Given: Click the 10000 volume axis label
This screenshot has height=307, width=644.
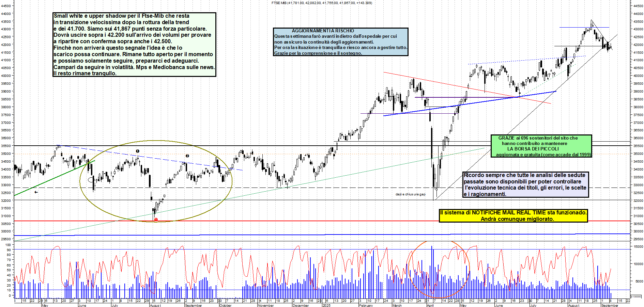Looking at the screenshot, I should click(638, 264).
